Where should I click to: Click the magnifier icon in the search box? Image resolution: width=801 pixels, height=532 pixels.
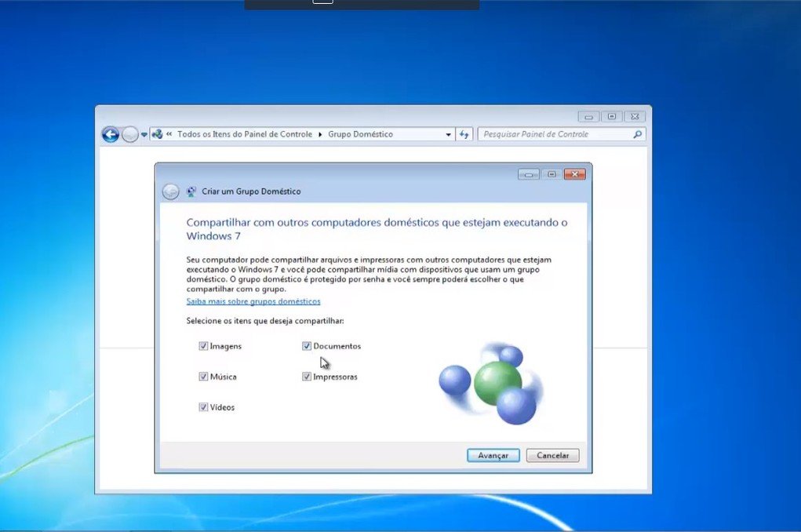click(637, 134)
